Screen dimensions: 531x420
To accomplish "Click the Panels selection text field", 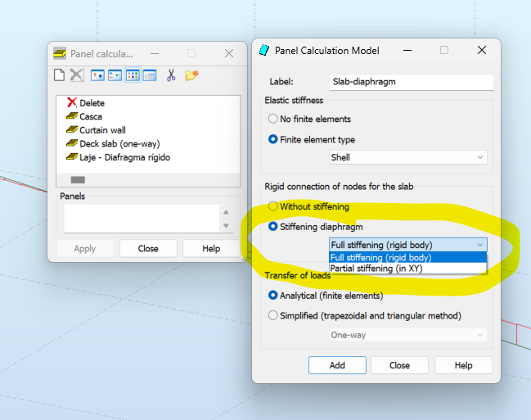I will pos(142,219).
